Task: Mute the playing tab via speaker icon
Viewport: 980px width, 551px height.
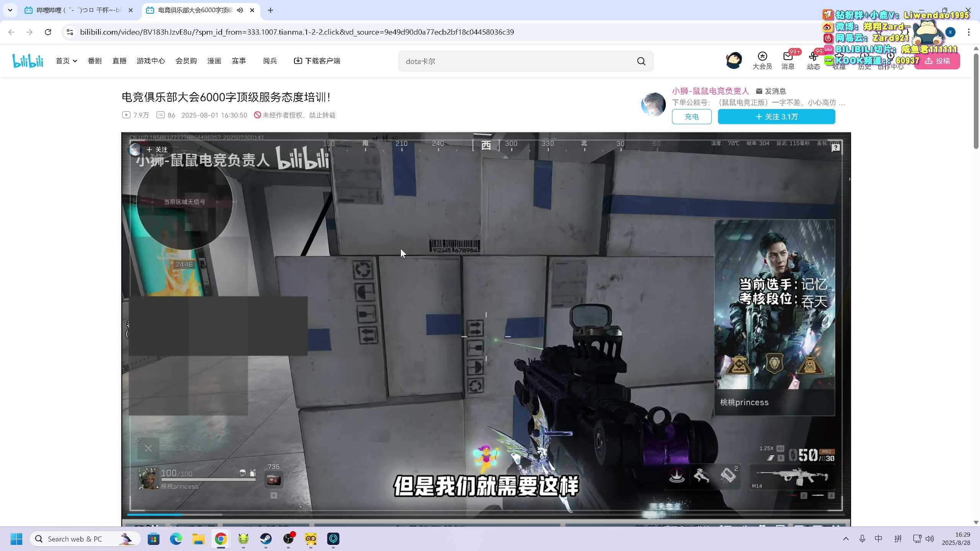Action: [x=240, y=10]
